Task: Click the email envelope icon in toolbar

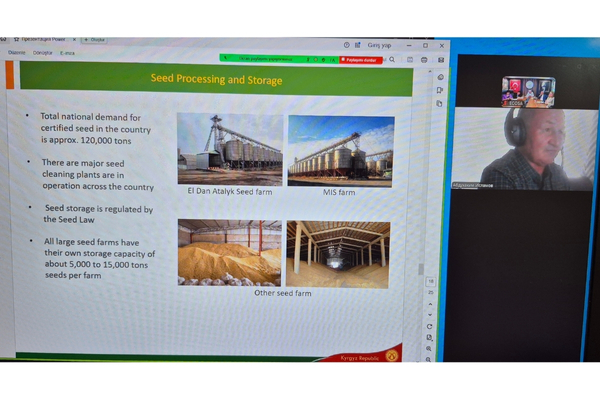Action: [x=441, y=60]
